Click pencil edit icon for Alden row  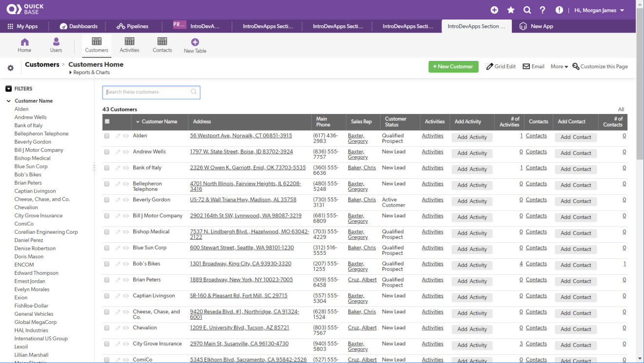tap(118, 136)
